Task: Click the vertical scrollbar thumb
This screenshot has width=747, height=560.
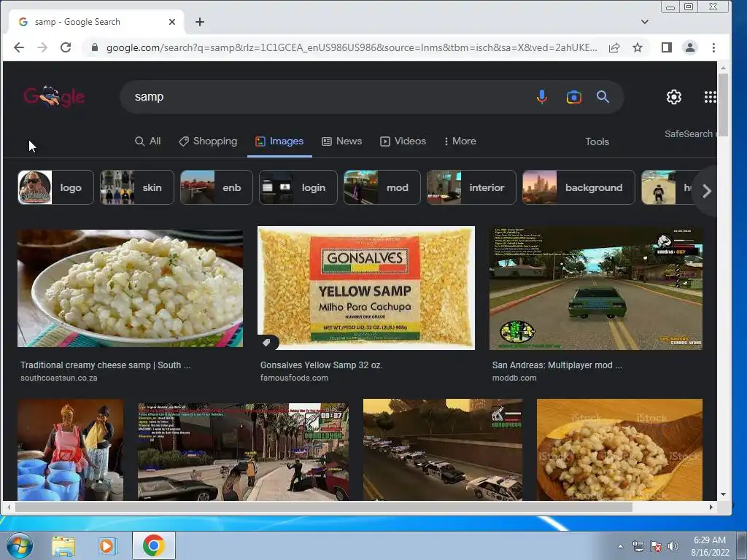Action: [723, 105]
